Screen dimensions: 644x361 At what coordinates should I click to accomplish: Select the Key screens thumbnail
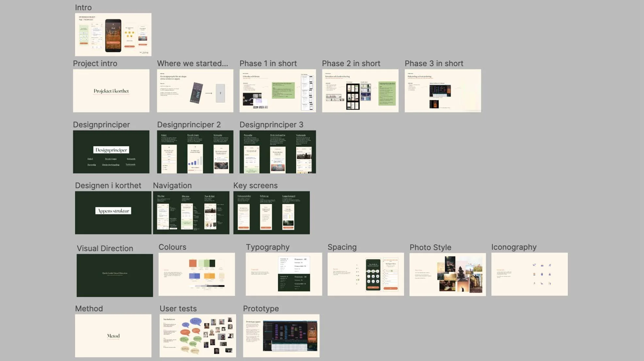click(x=271, y=213)
